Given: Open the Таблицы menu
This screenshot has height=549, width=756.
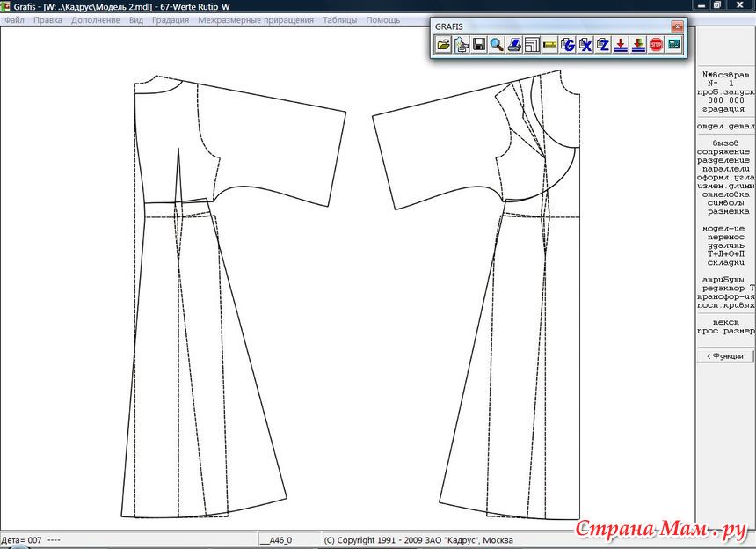Looking at the screenshot, I should 340,20.
